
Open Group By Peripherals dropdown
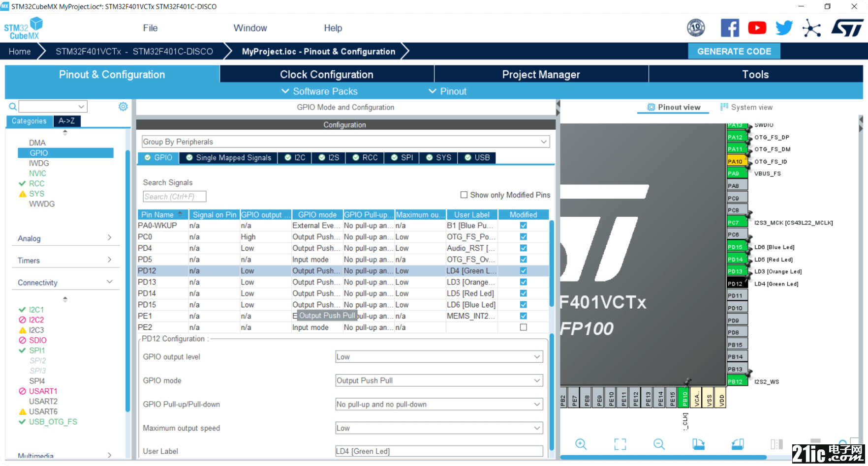click(345, 142)
